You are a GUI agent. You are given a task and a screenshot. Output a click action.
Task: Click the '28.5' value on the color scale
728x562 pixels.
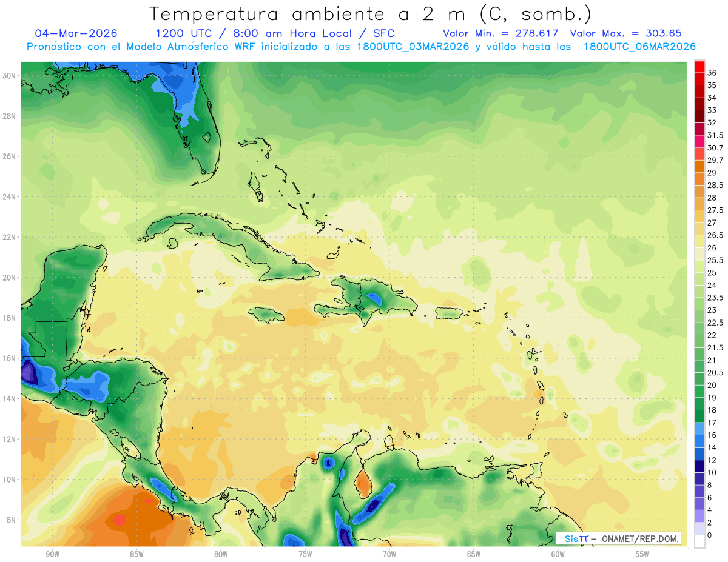(715, 185)
